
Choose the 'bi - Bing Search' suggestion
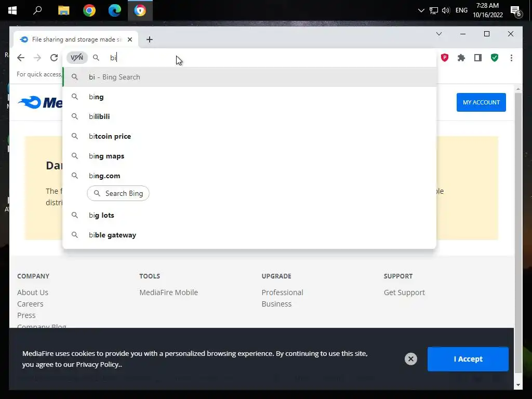point(249,77)
